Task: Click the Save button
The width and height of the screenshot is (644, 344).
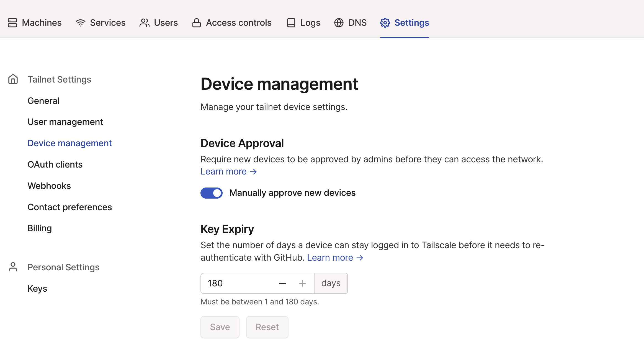Action: 220,327
